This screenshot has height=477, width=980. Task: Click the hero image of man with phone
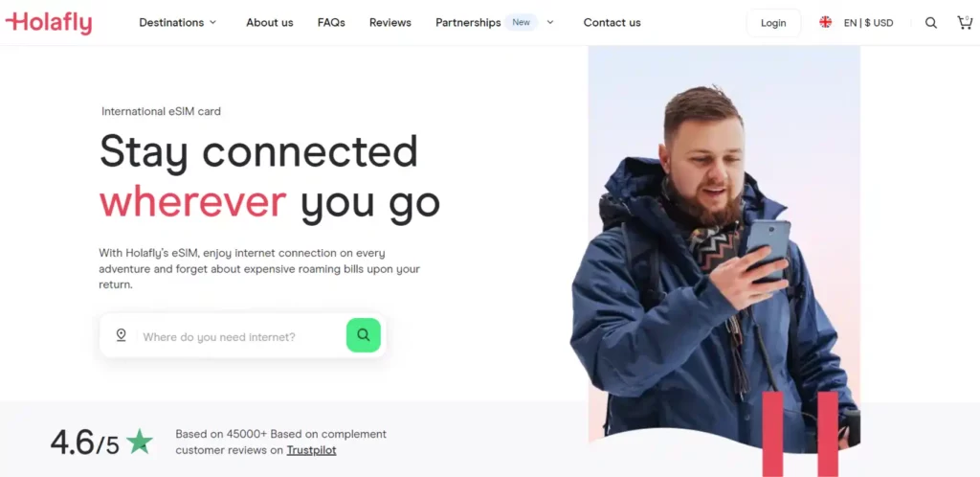point(724,250)
